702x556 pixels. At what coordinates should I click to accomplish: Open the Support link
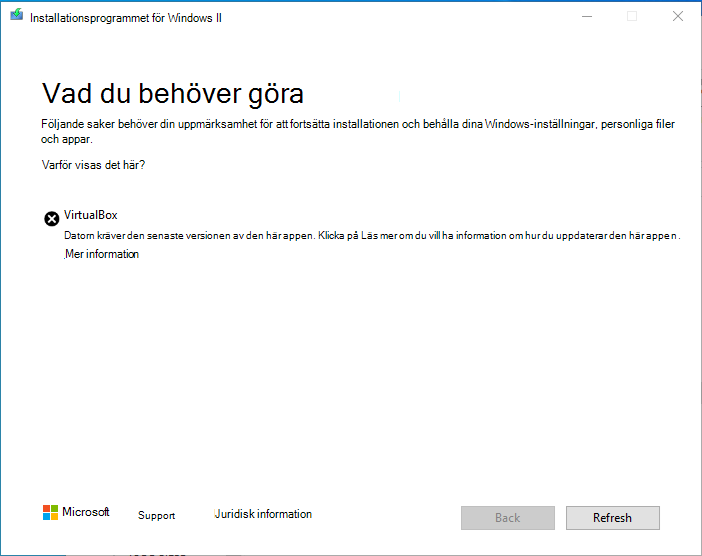(156, 515)
